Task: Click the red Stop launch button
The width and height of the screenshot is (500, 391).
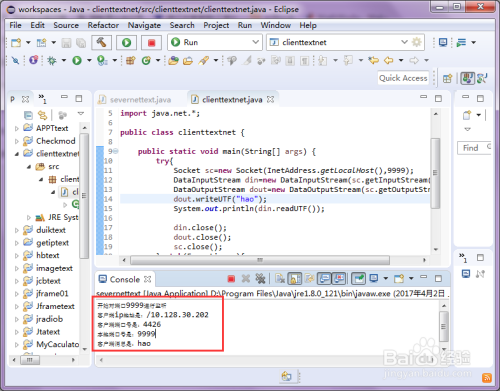Action: 151,42
